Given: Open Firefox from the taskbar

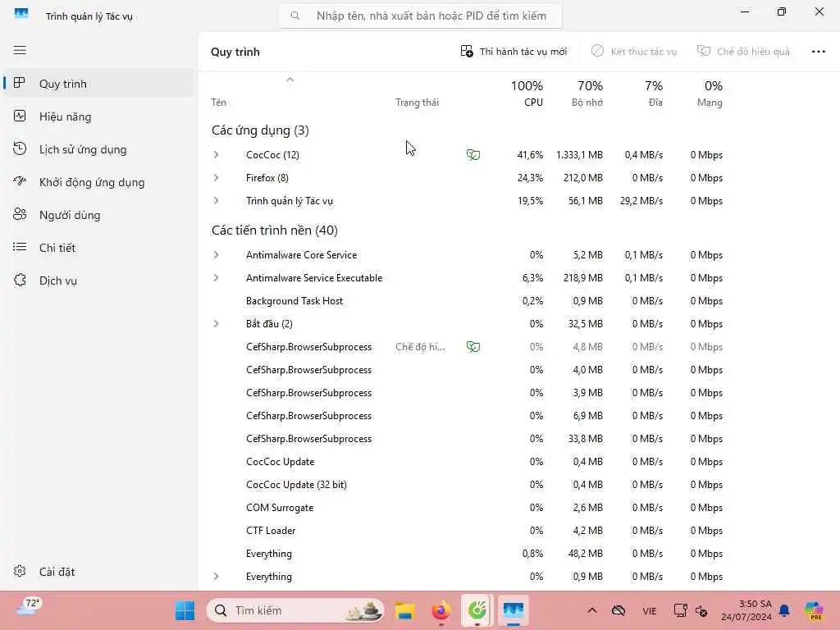Looking at the screenshot, I should (441, 610).
